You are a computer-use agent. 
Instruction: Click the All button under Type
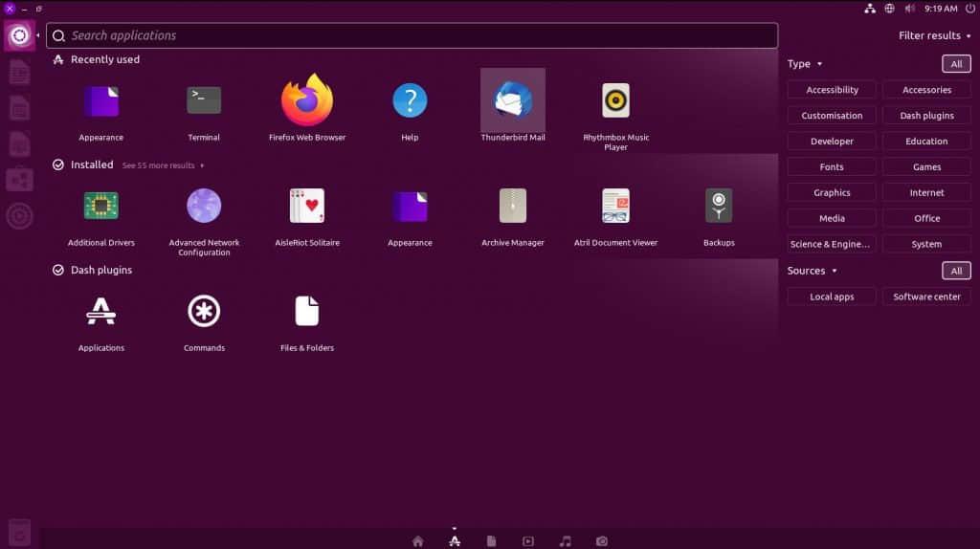(x=955, y=64)
